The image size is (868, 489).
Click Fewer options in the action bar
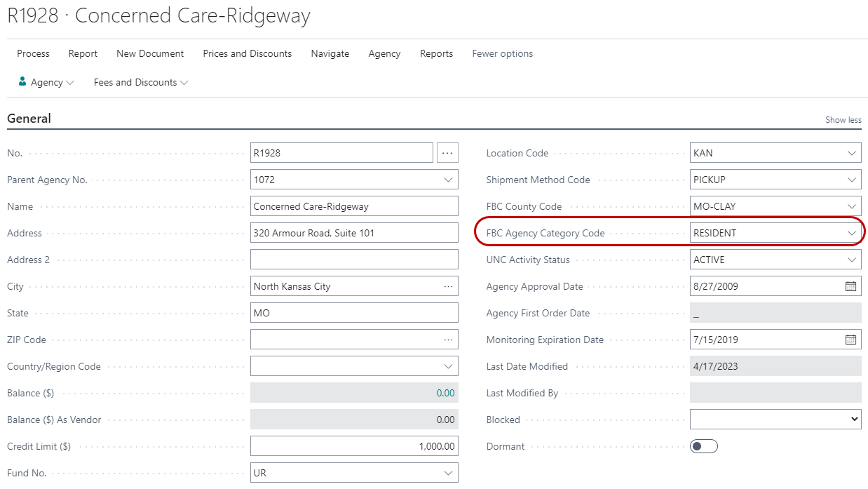pos(502,53)
